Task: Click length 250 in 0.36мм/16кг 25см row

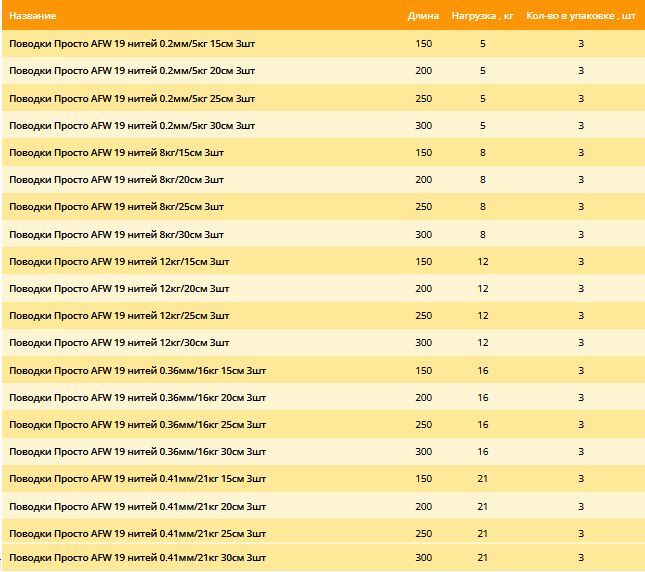Action: pyautogui.click(x=423, y=425)
